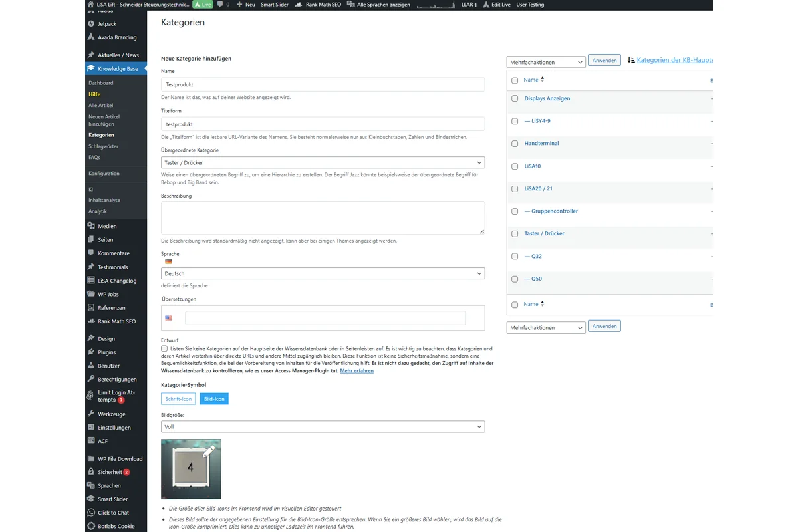Click the Jetpack sidebar icon
The width and height of the screenshot is (798, 532).
coord(92,23)
